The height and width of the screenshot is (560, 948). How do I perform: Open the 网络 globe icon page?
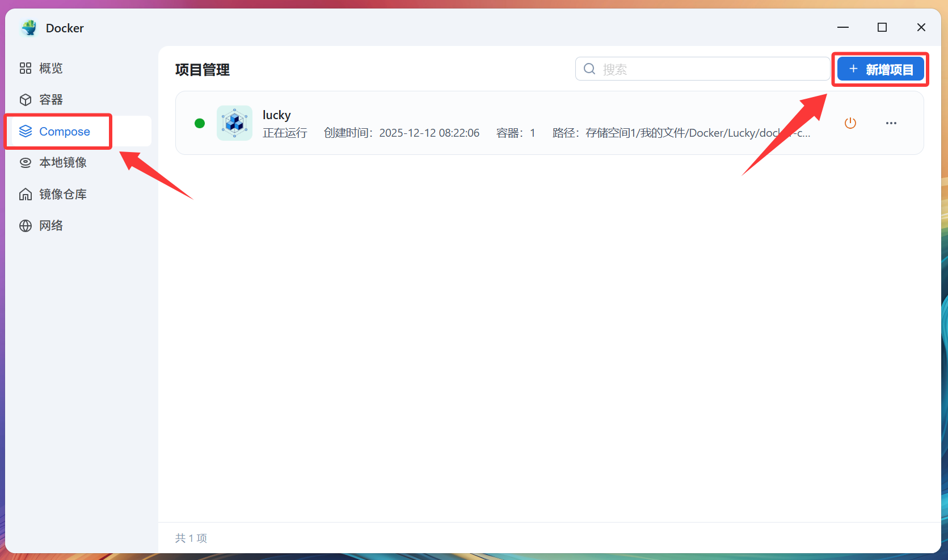tap(26, 226)
